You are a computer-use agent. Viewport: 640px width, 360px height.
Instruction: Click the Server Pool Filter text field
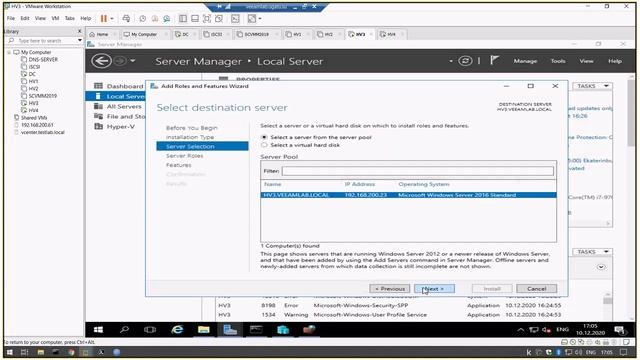click(418, 171)
